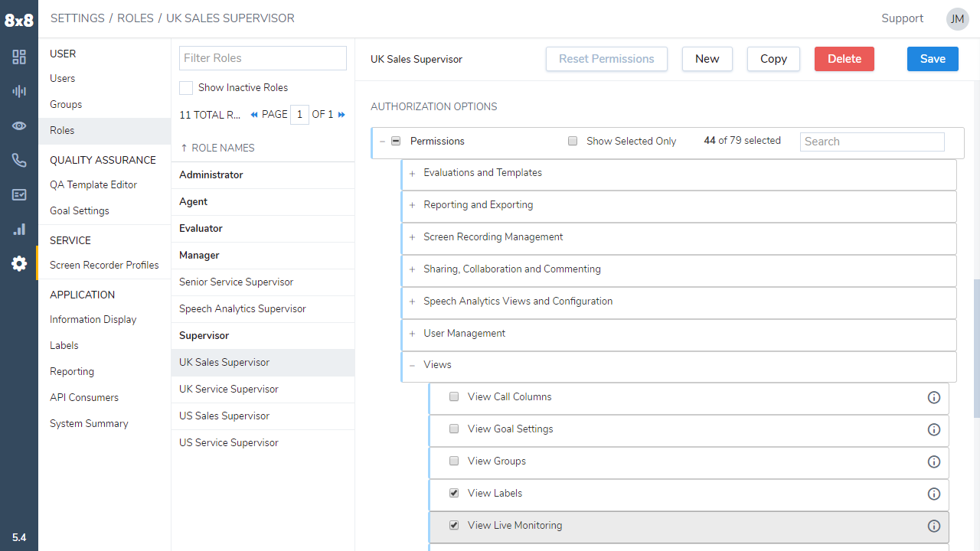Viewport: 980px width, 551px height.
Task: Select the Senior Service Supervisor role
Action: 263,282
